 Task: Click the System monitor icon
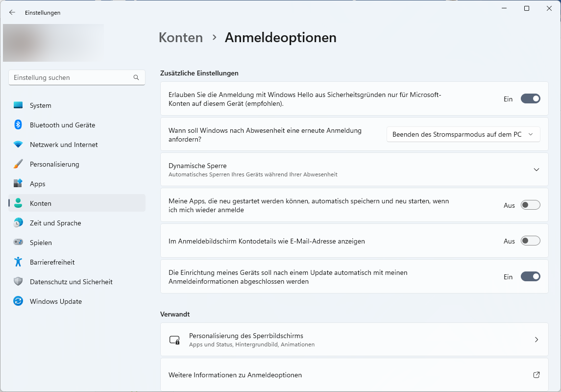[x=18, y=105]
